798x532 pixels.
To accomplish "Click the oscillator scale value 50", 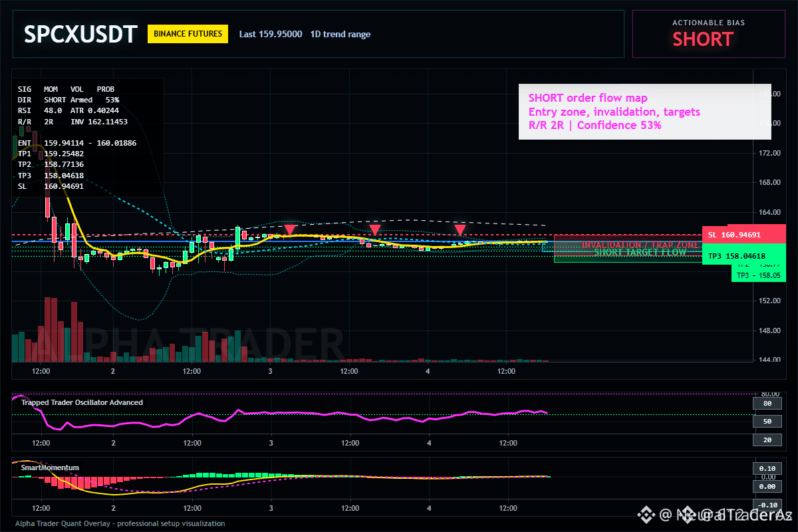I will tap(767, 422).
